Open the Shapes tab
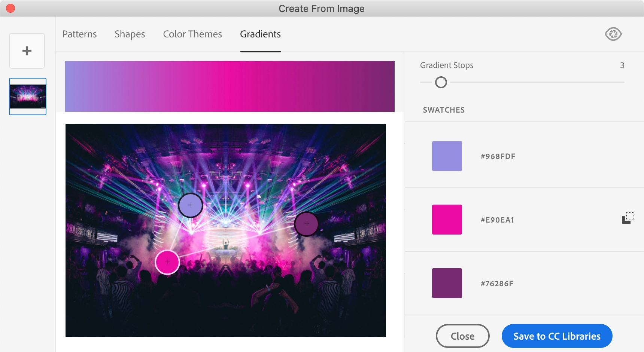 (130, 34)
